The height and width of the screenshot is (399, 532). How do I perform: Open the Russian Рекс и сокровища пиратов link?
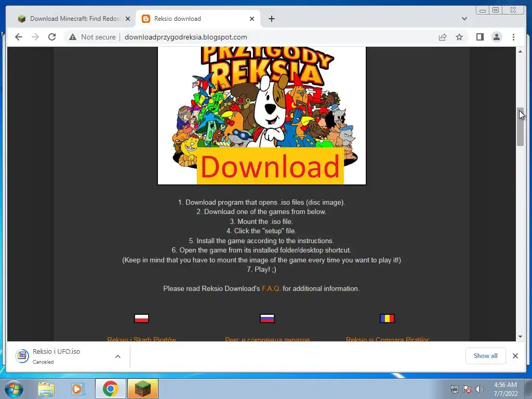click(268, 339)
